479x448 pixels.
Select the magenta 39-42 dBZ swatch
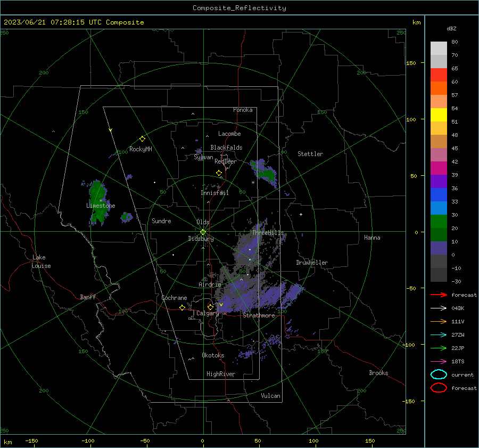coord(439,168)
